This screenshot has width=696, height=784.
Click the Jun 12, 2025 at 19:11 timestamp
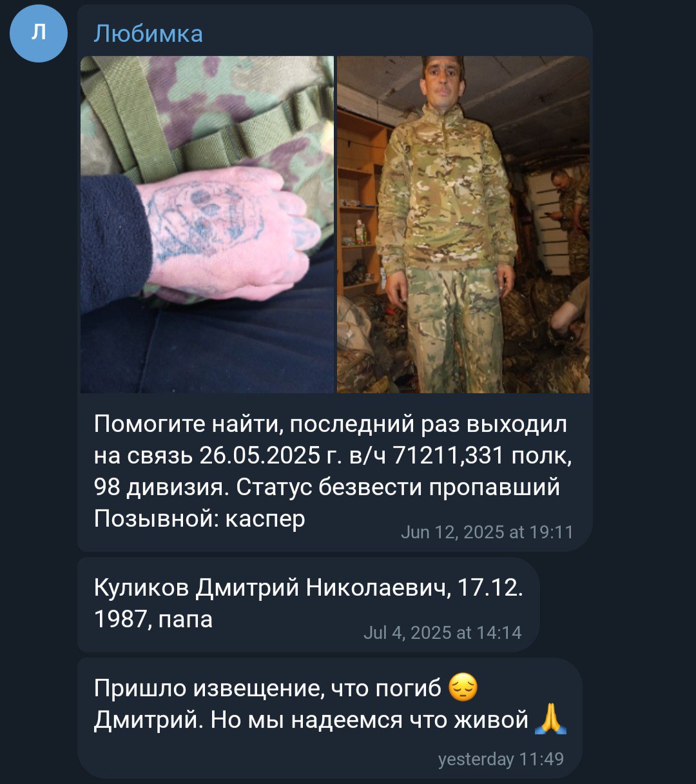pyautogui.click(x=487, y=532)
